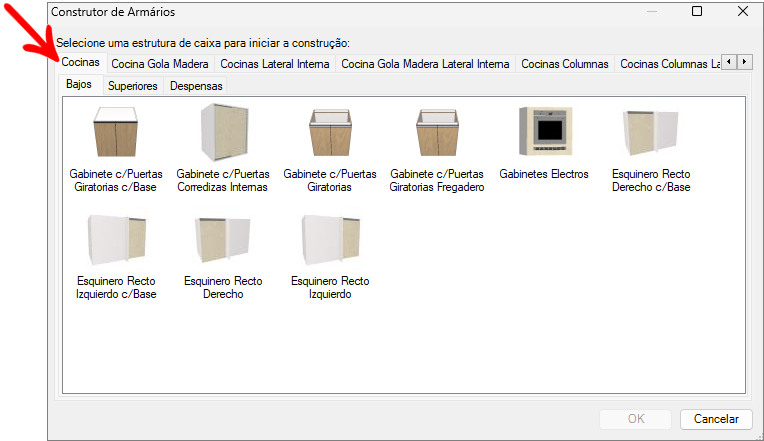Click the disabled OK button
Image resolution: width=764 pixels, height=441 pixels.
pos(635,419)
